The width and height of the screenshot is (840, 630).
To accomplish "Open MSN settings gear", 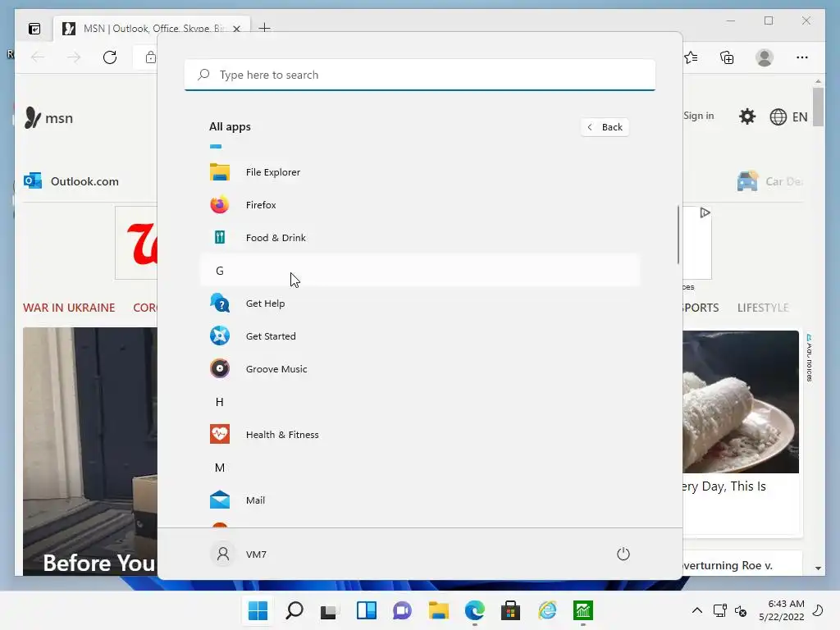I will tap(746, 116).
